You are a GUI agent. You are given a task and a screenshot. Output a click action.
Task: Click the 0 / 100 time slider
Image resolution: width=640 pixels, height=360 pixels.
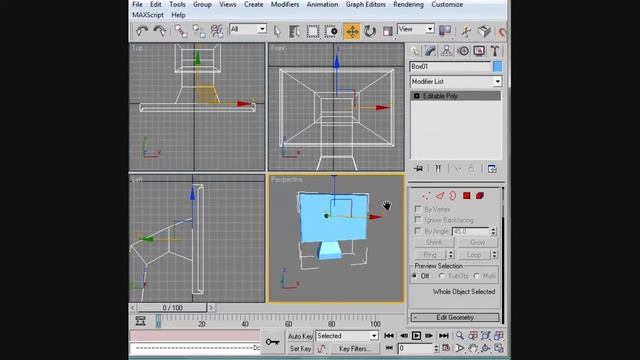tap(172, 308)
